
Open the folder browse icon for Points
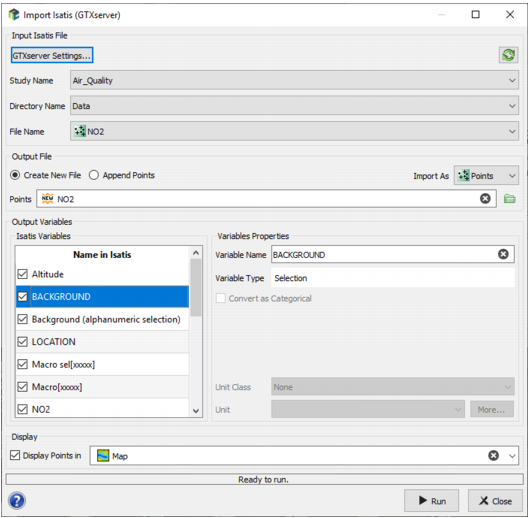[509, 199]
